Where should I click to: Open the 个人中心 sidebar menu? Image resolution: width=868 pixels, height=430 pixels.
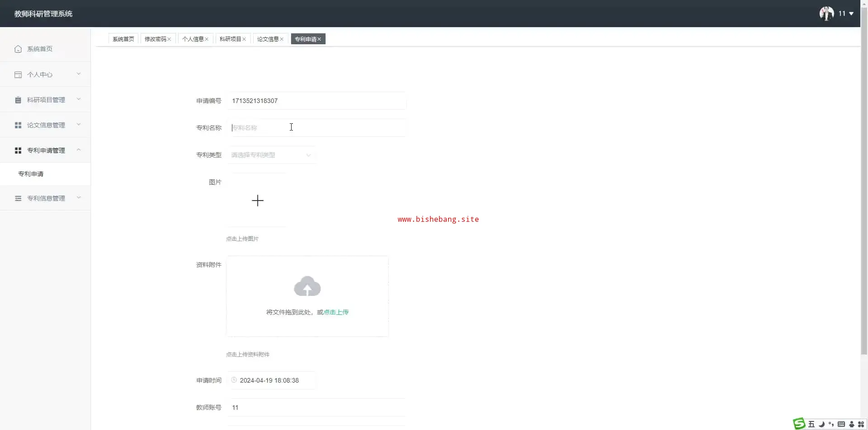click(x=45, y=75)
